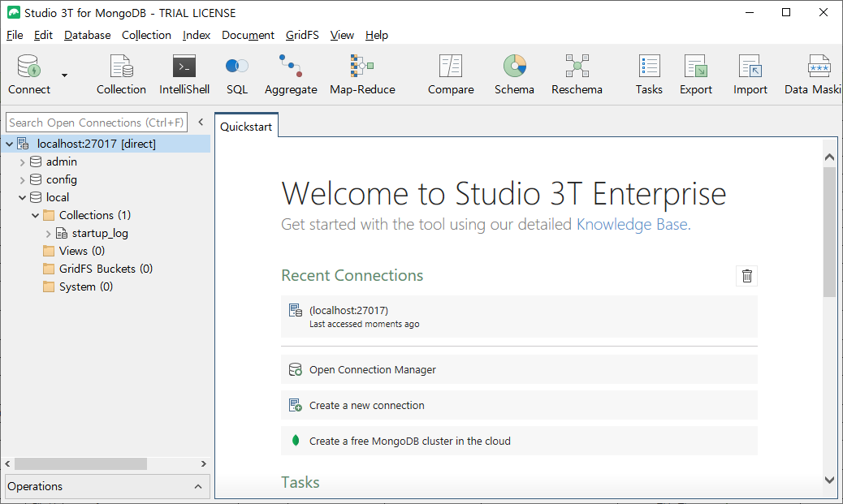The width and height of the screenshot is (843, 504).
Task: Select the System (0) folder
Action: click(x=86, y=286)
